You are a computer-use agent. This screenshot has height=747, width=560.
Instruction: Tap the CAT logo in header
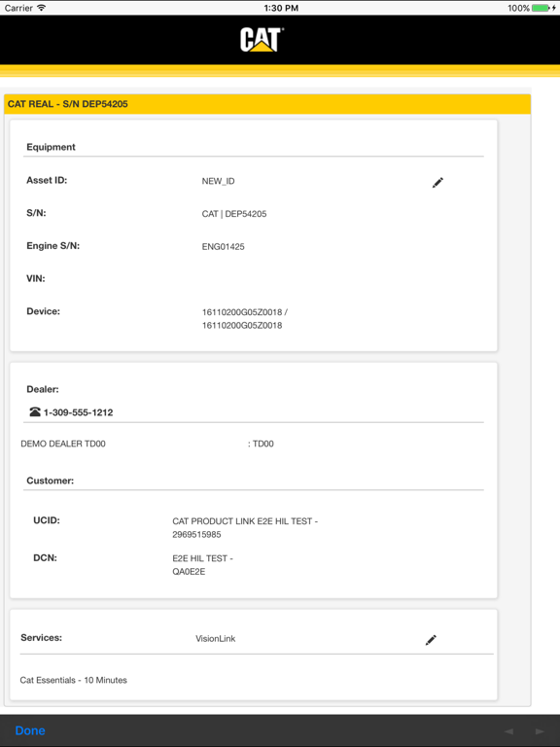262,40
